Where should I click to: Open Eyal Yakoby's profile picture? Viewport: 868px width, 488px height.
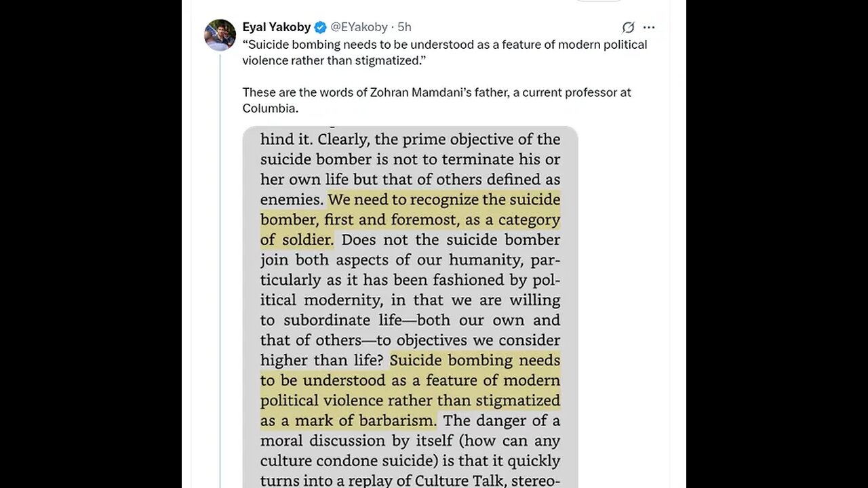(220, 35)
